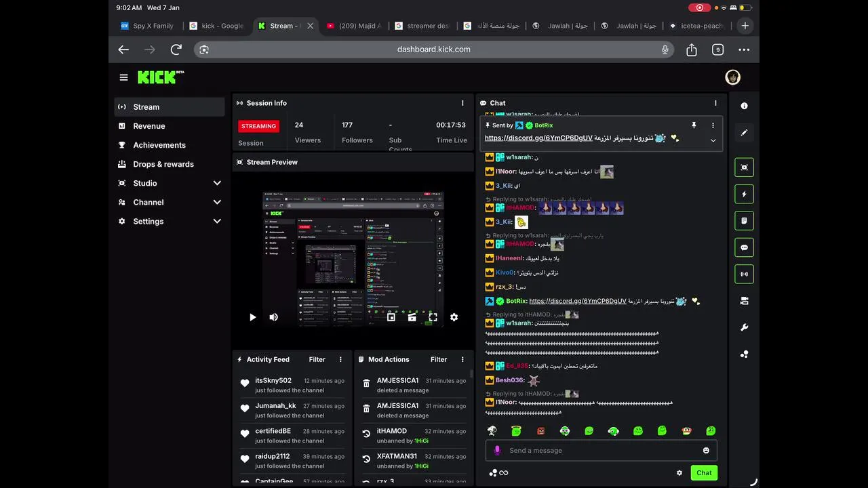Open stream preview player settings gear

[x=454, y=317]
